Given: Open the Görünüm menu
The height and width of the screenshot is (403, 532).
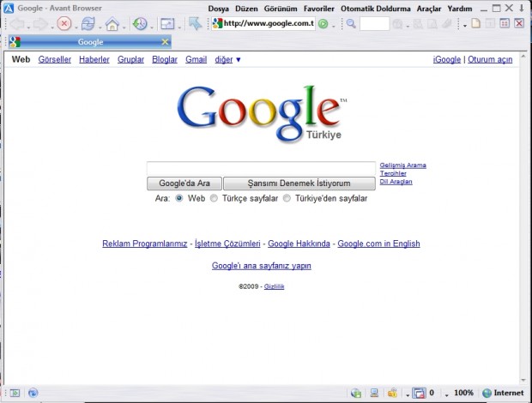Looking at the screenshot, I should click(281, 9).
